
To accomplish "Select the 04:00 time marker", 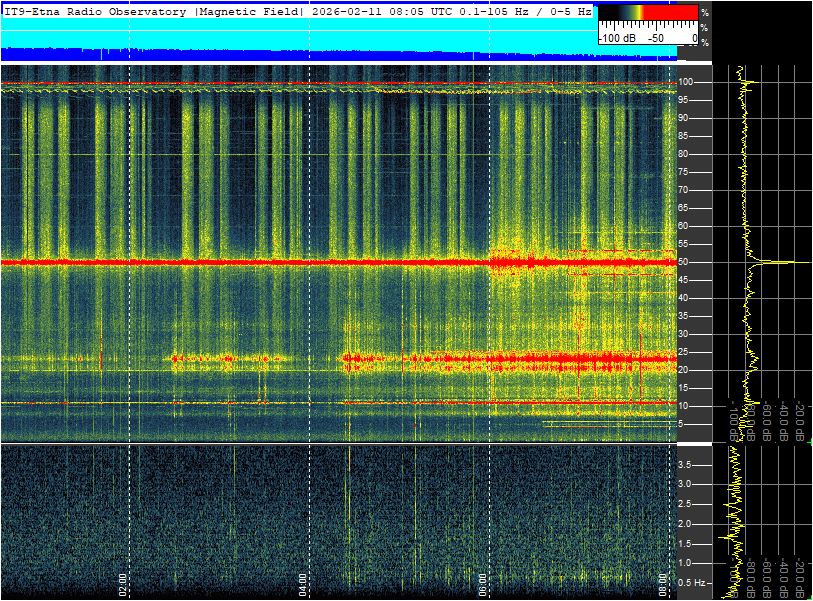I will (x=302, y=583).
